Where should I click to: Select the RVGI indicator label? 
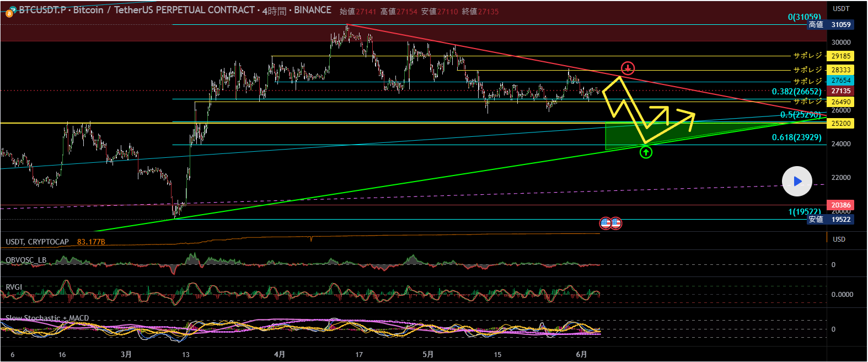click(x=14, y=287)
